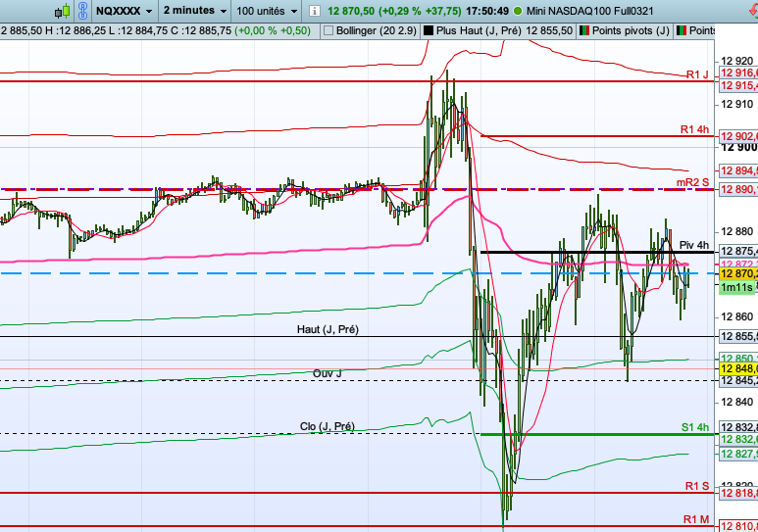Image resolution: width=758 pixels, height=532 pixels.
Task: Click the Ouv J line label
Action: click(328, 373)
